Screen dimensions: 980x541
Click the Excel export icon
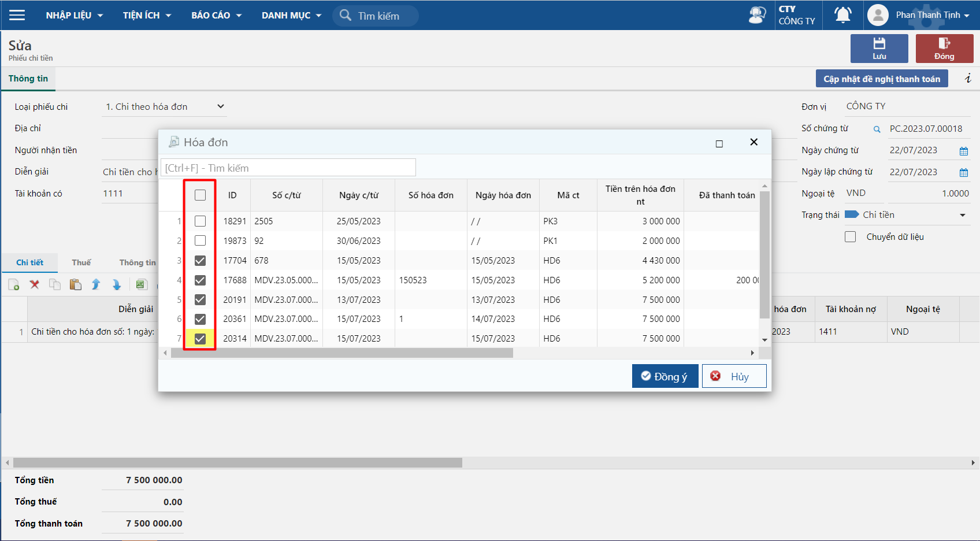(141, 284)
